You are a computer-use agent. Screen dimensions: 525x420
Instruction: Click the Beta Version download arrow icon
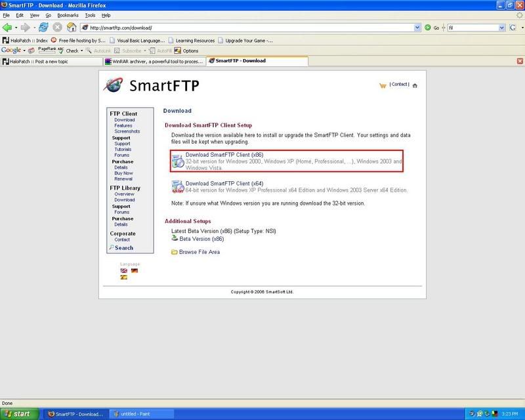pyautogui.click(x=175, y=238)
